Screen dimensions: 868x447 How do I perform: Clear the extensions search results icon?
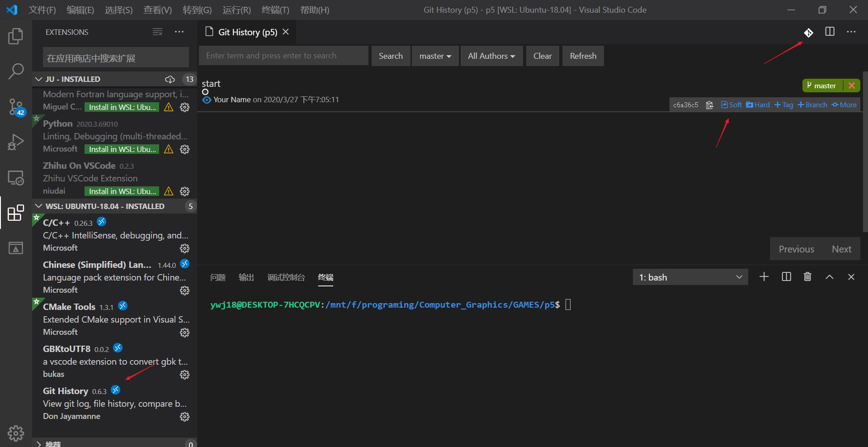pyautogui.click(x=157, y=32)
